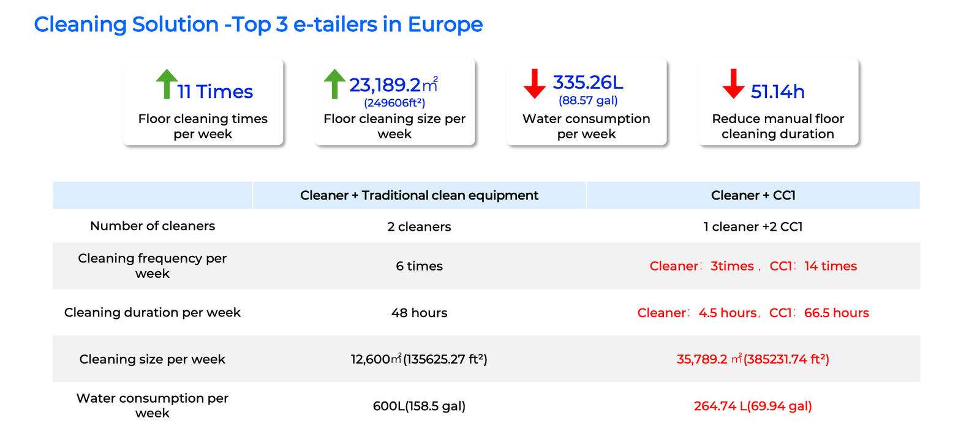
Task: Click the 48 hours table cell
Action: pos(419,313)
